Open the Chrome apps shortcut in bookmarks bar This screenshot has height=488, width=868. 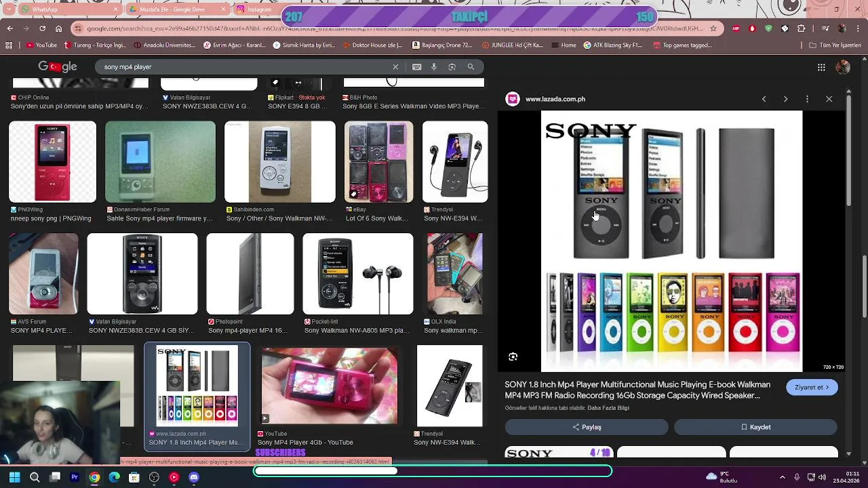tap(9, 45)
